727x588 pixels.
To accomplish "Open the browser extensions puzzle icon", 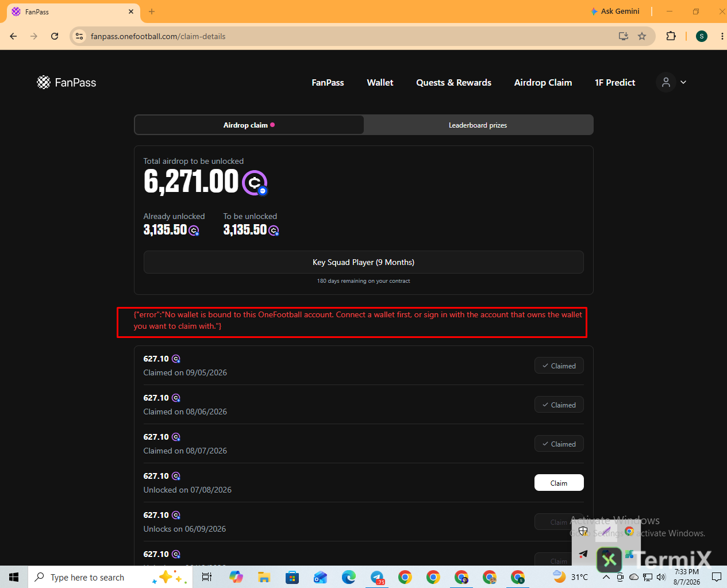I will click(671, 36).
